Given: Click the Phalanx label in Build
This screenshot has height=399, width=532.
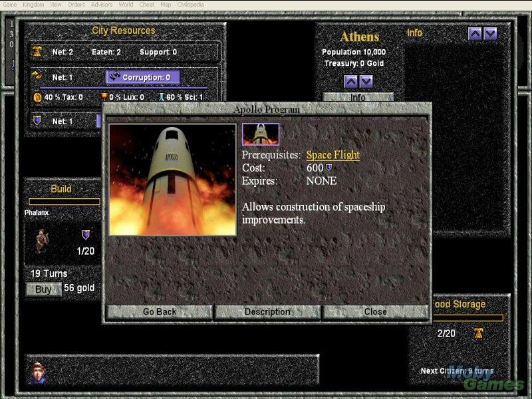Looking at the screenshot, I should (37, 213).
